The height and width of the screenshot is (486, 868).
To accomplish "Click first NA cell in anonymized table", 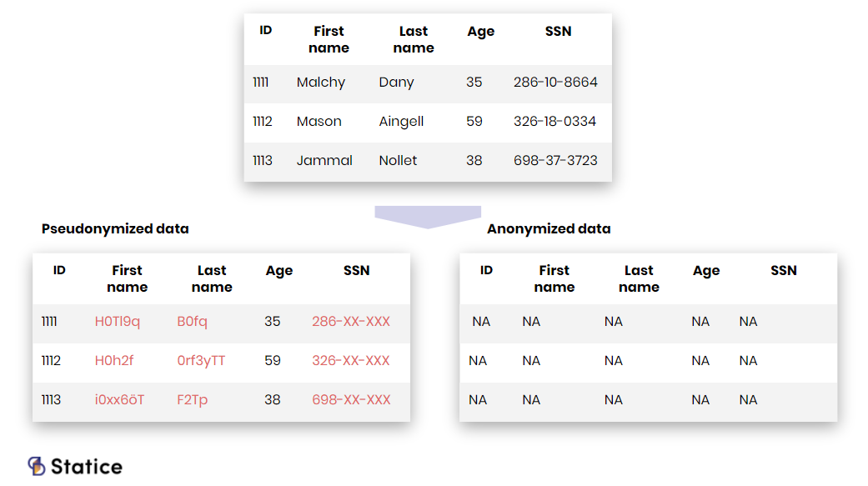I will point(481,322).
